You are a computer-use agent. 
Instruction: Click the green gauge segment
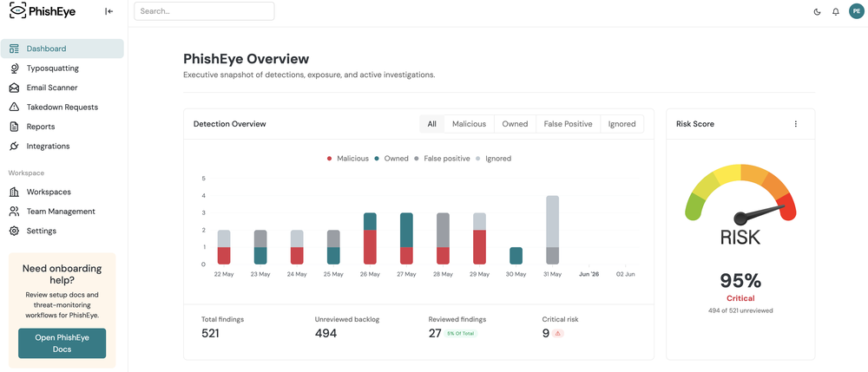694,206
